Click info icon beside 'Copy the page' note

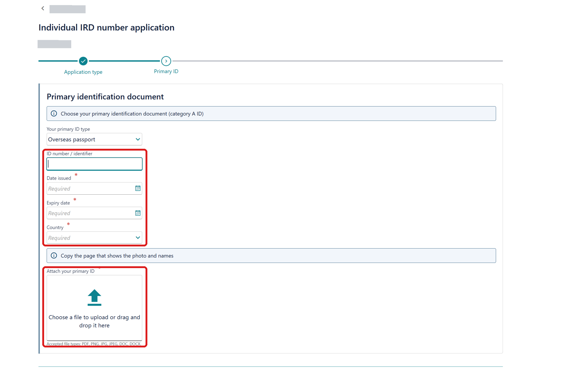54,256
